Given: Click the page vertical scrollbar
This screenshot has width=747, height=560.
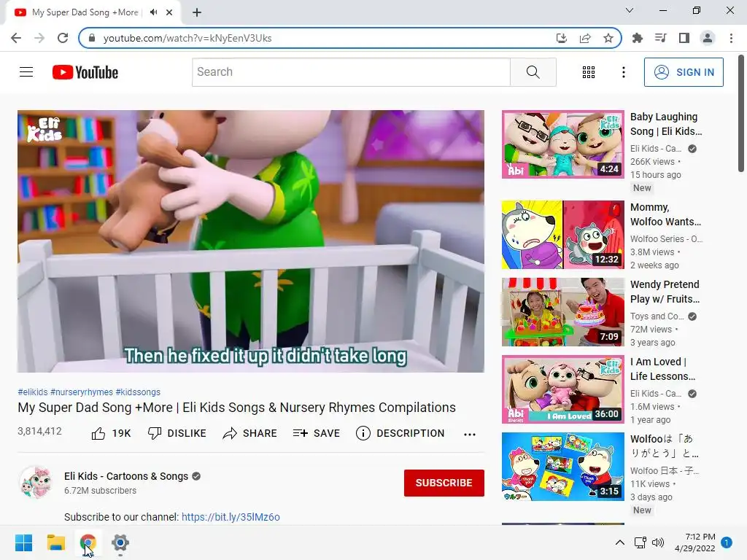Looking at the screenshot, I should point(741,114).
